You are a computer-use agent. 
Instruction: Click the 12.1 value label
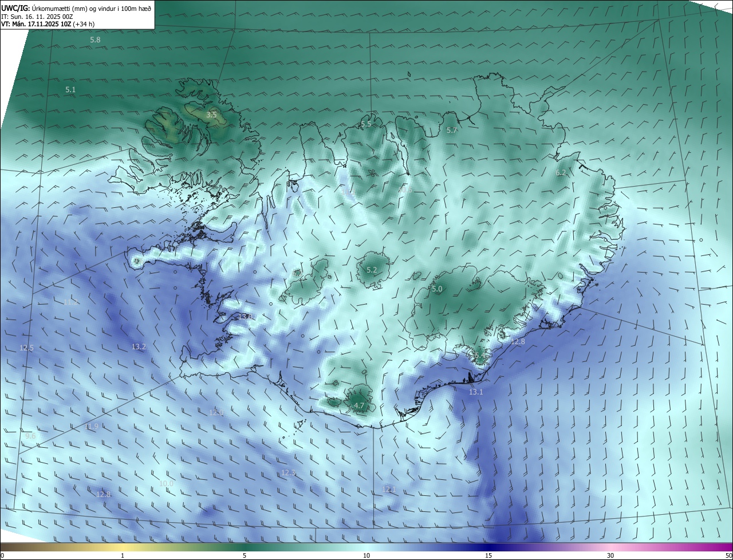[x=389, y=489]
